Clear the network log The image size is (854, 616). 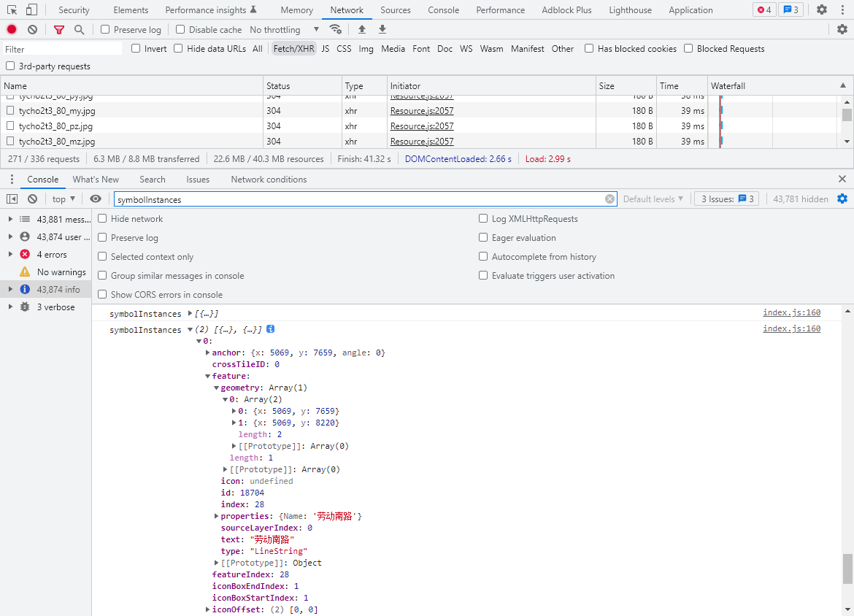point(33,29)
